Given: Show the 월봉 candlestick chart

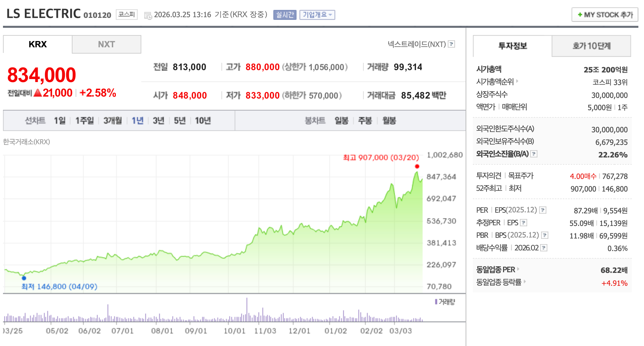Looking at the screenshot, I should [x=389, y=121].
